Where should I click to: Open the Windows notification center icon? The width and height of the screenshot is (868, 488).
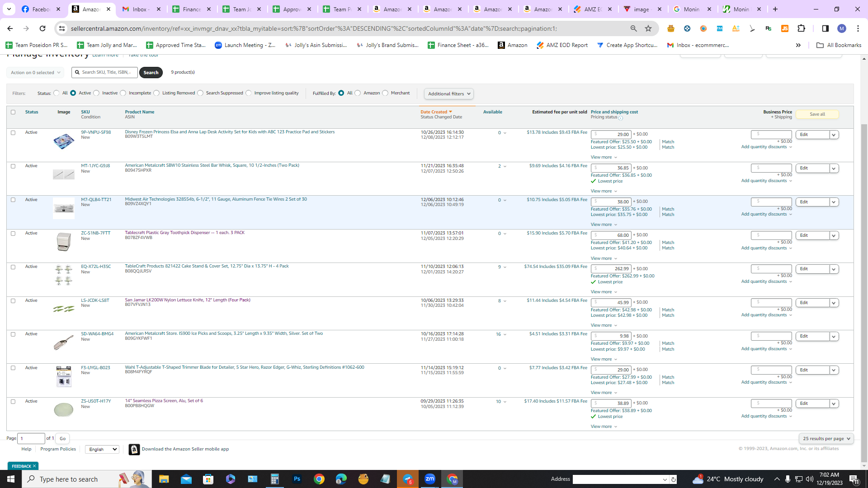[854, 479]
